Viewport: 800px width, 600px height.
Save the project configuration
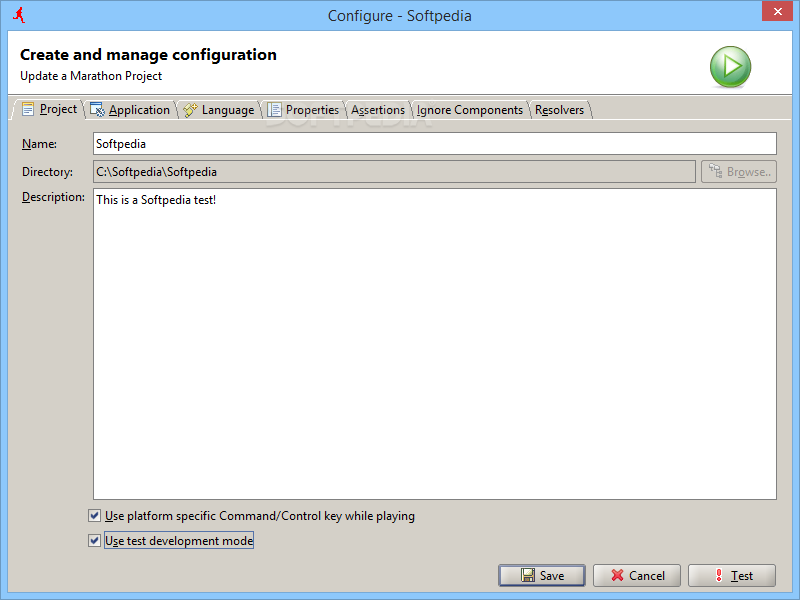[x=542, y=576]
